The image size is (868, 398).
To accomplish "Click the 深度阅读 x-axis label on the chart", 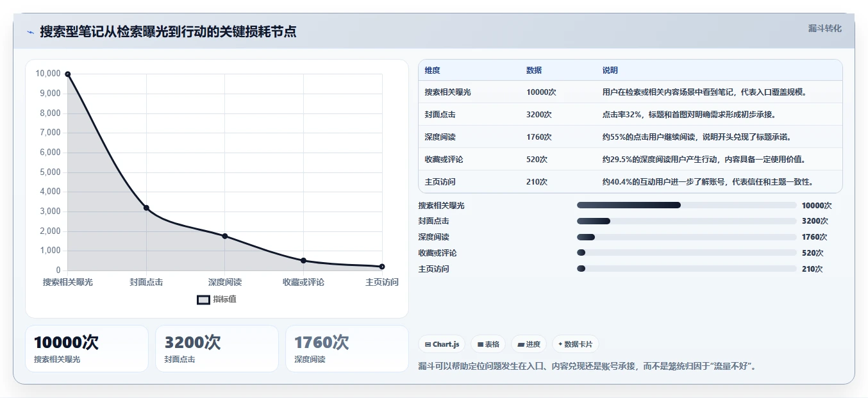I will click(x=225, y=282).
